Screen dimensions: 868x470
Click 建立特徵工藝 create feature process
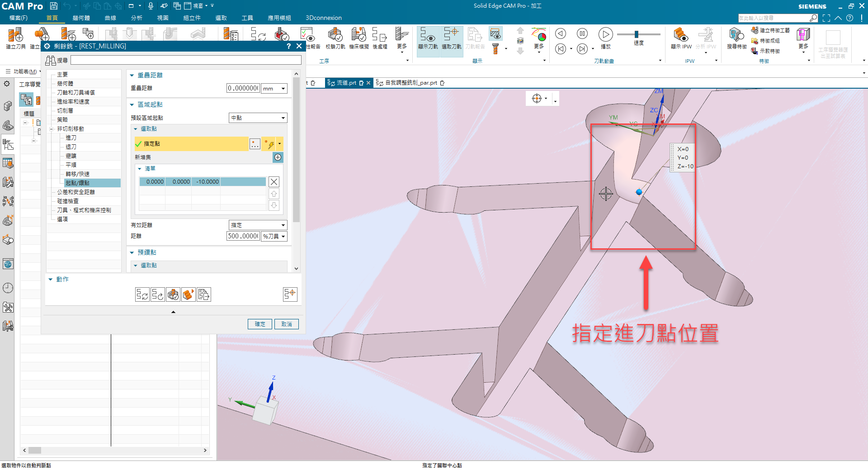click(770, 30)
